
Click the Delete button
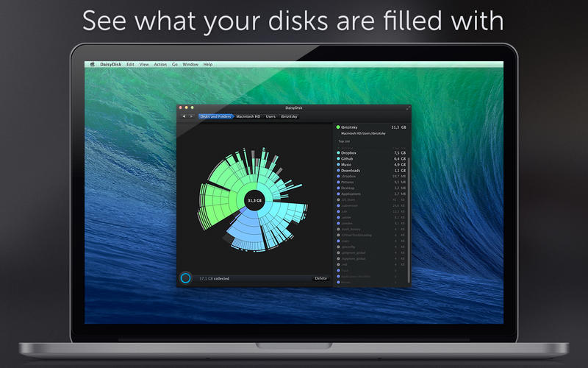pos(320,278)
